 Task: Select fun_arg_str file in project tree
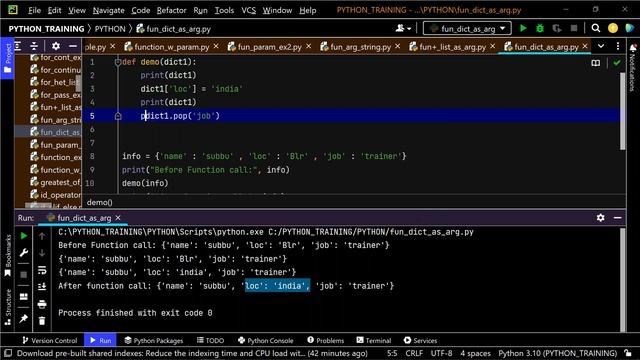56,120
